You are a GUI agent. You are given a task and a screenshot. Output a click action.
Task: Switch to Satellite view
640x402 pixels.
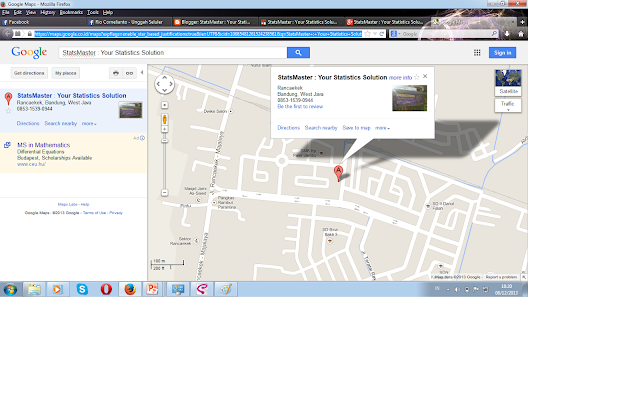pyautogui.click(x=508, y=83)
